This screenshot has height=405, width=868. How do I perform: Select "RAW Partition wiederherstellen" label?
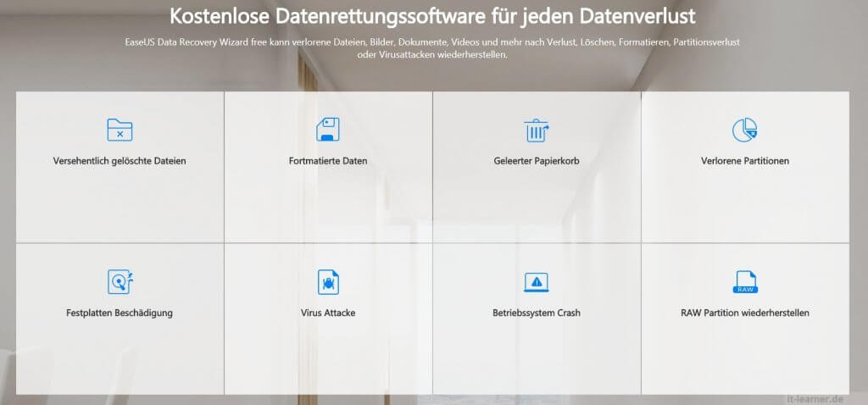point(745,313)
